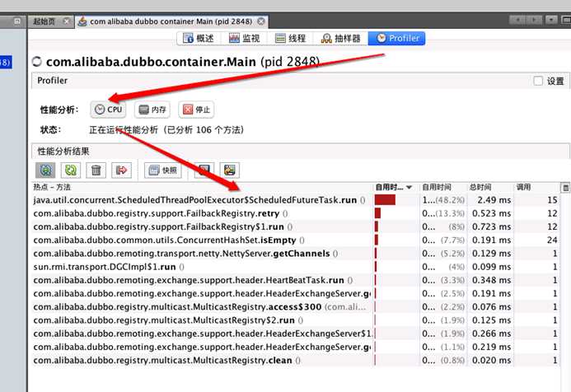The height and width of the screenshot is (392, 571).
Task: Open the 线程 tab
Action: [x=290, y=38]
